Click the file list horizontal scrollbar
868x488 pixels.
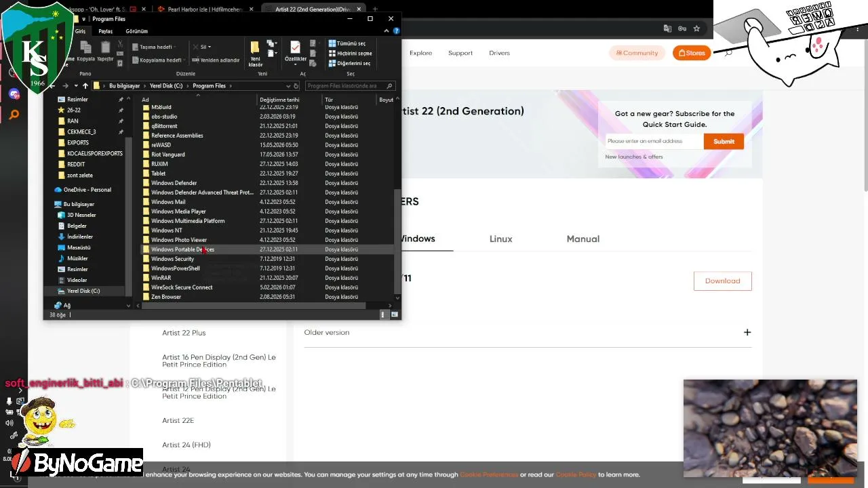pos(254,306)
